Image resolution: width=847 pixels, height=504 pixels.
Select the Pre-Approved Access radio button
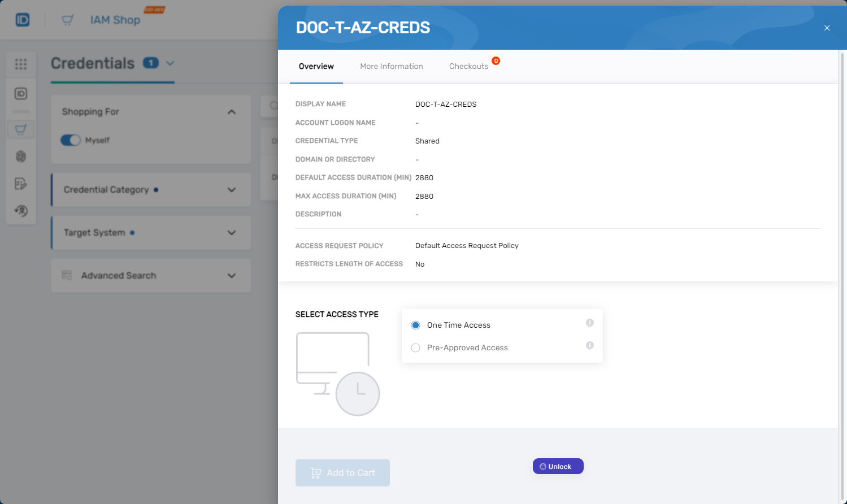coord(415,347)
